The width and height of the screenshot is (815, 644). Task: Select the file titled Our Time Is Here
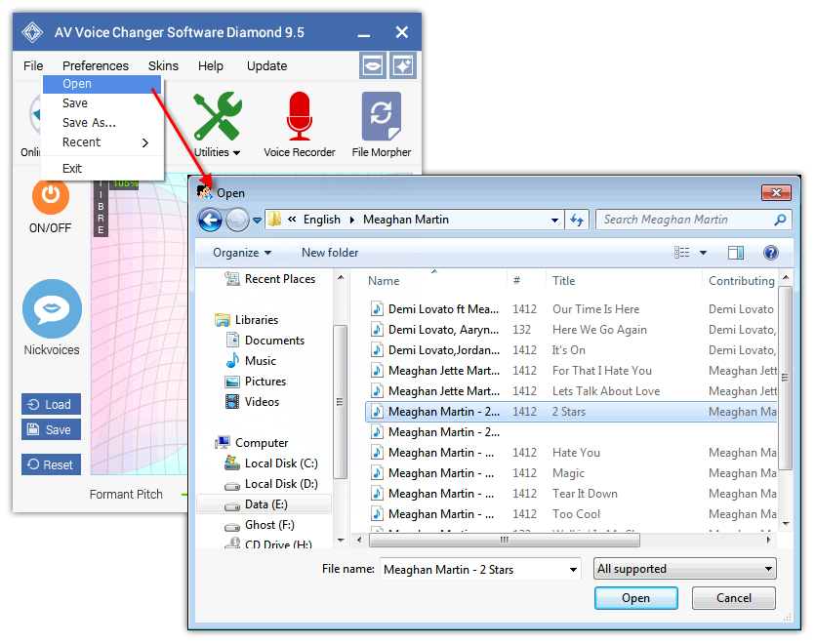pyautogui.click(x=571, y=309)
